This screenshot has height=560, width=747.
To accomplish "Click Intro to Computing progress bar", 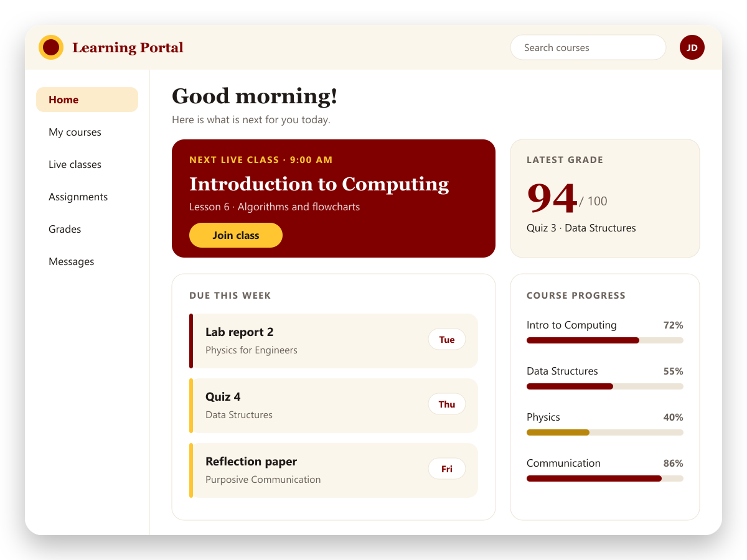I will coord(605,340).
